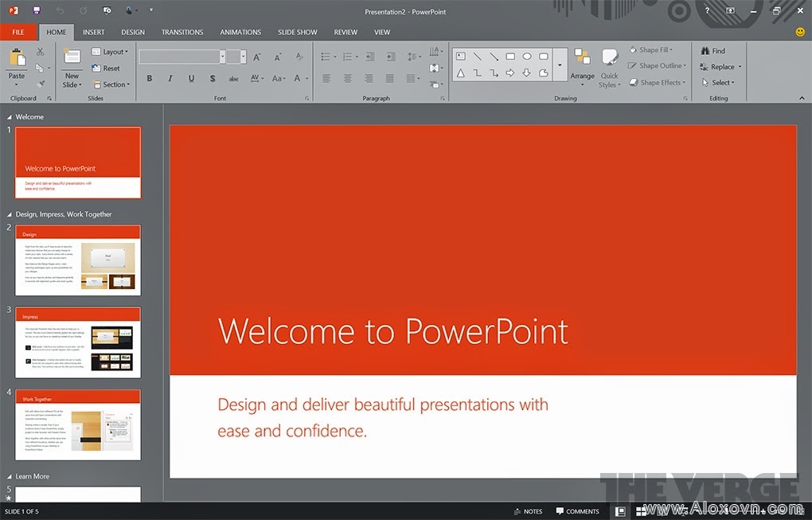This screenshot has height=520, width=812.
Task: Switch to the SLIDE SHOW tab
Action: pos(297,32)
